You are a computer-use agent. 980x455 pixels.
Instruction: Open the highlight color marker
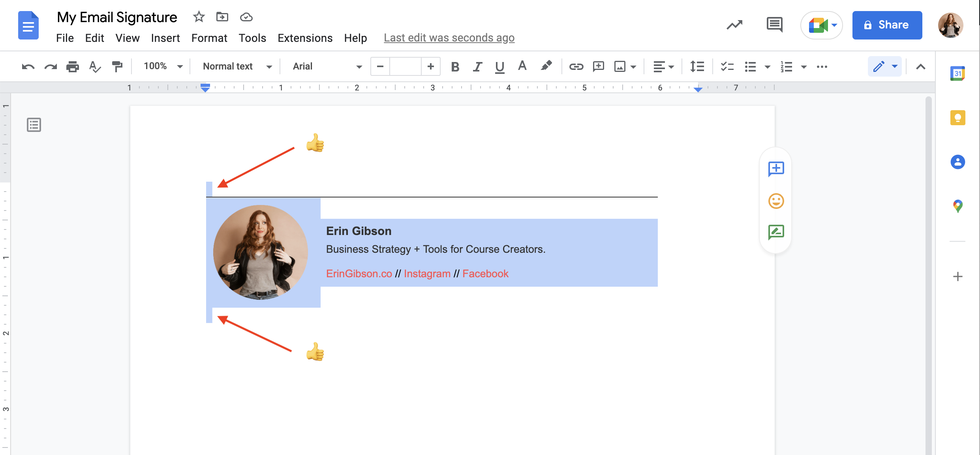pyautogui.click(x=546, y=66)
